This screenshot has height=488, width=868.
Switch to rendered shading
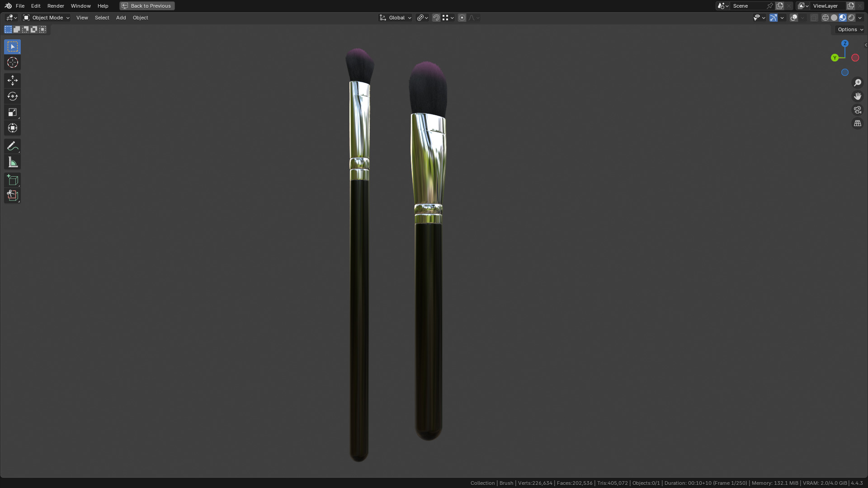pyautogui.click(x=851, y=18)
